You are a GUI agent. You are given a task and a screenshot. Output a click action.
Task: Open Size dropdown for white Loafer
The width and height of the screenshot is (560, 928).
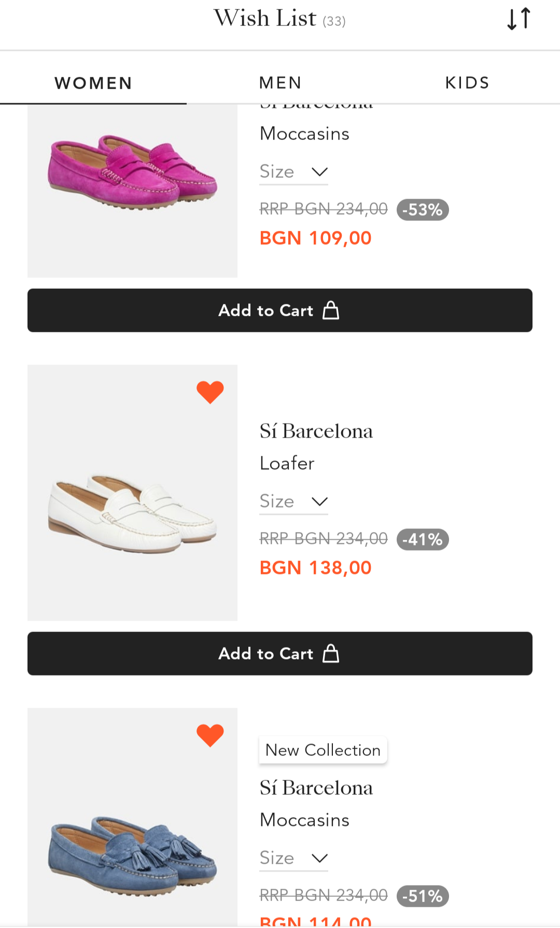coord(293,502)
